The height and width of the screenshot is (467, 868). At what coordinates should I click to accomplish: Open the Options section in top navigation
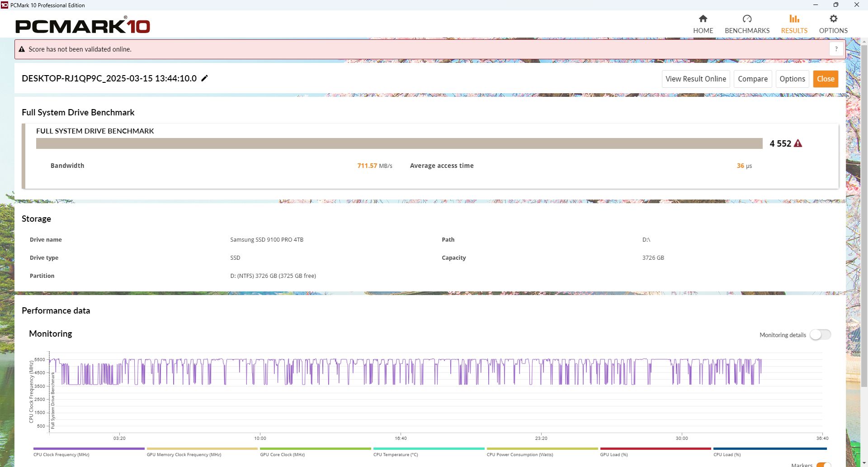point(833,24)
